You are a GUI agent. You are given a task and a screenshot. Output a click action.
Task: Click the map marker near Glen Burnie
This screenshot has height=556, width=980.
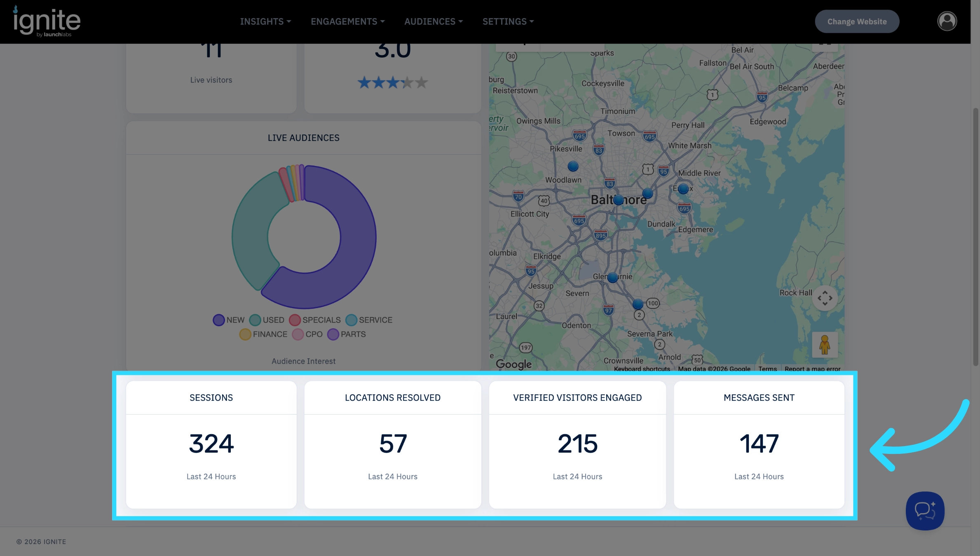click(x=613, y=278)
